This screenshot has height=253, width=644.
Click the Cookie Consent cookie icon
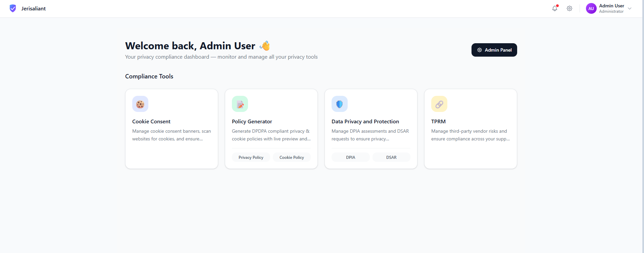(x=140, y=104)
